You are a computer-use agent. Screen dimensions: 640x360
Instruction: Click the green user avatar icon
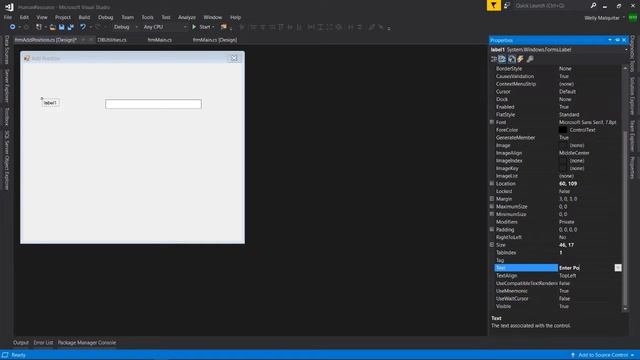[x=633, y=18]
